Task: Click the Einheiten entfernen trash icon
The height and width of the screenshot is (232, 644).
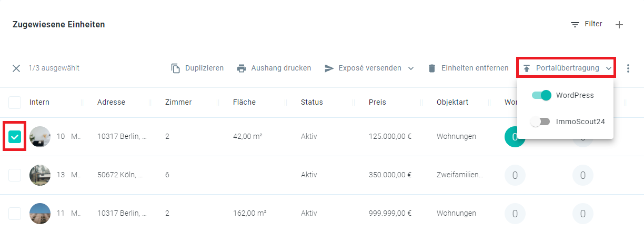Action: pyautogui.click(x=432, y=68)
